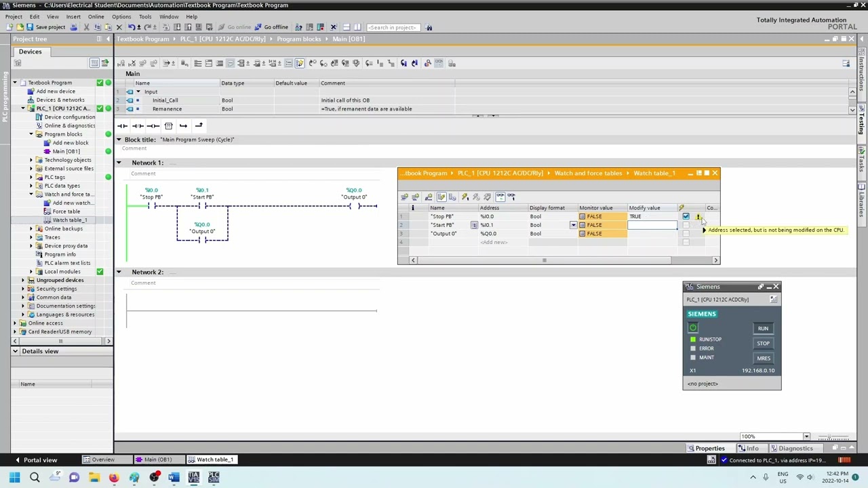Toggle the modify checkbox for Stop PB row
The height and width of the screenshot is (488, 868).
click(686, 216)
